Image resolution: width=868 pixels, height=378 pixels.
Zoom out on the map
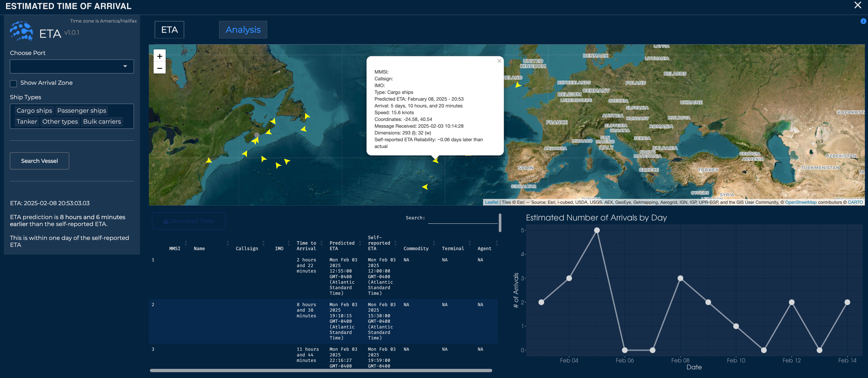pyautogui.click(x=159, y=68)
